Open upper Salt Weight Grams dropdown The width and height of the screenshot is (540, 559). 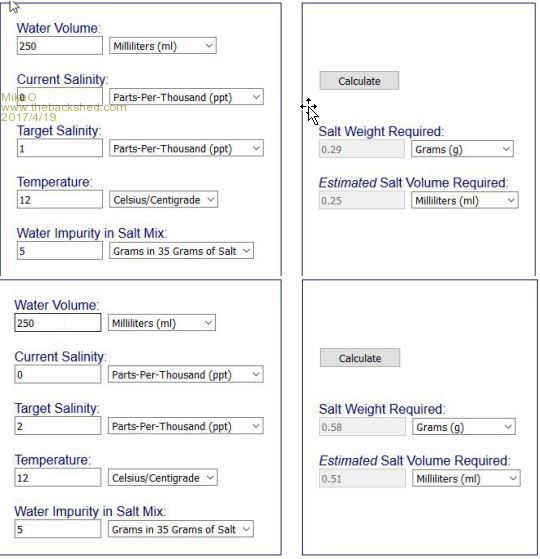[462, 149]
